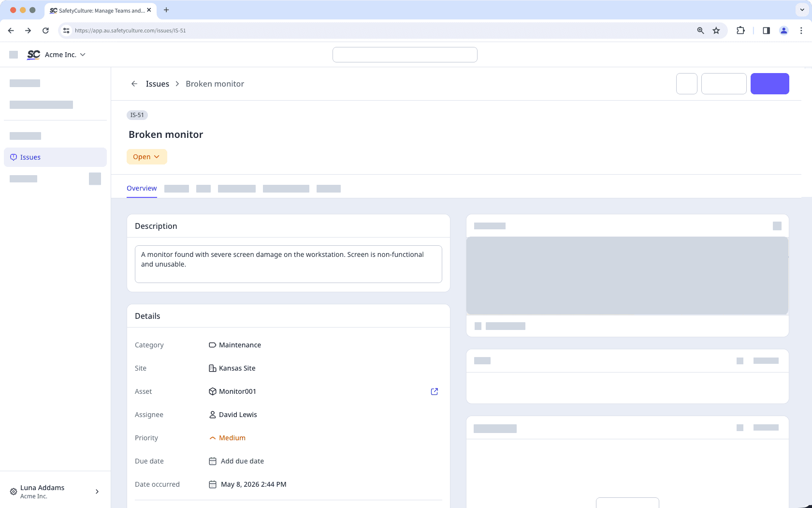Go back using the browser back arrow

pyautogui.click(x=11, y=30)
